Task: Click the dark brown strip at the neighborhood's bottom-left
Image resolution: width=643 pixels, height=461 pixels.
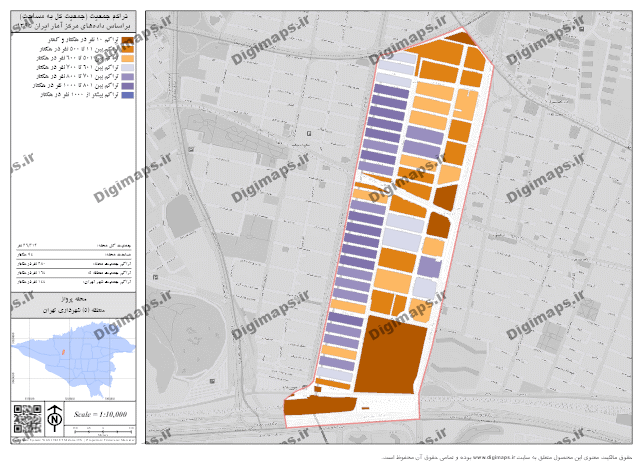Action: (320, 405)
